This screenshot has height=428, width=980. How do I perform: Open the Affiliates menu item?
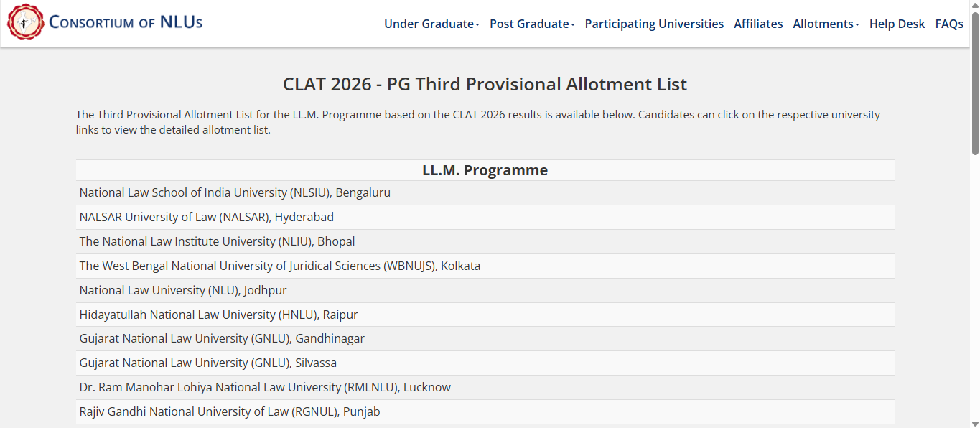coord(757,24)
